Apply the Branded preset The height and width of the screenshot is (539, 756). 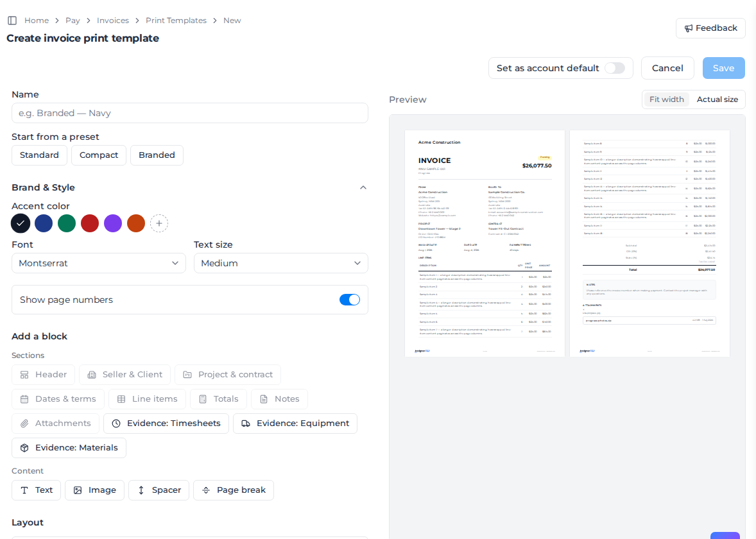157,155
